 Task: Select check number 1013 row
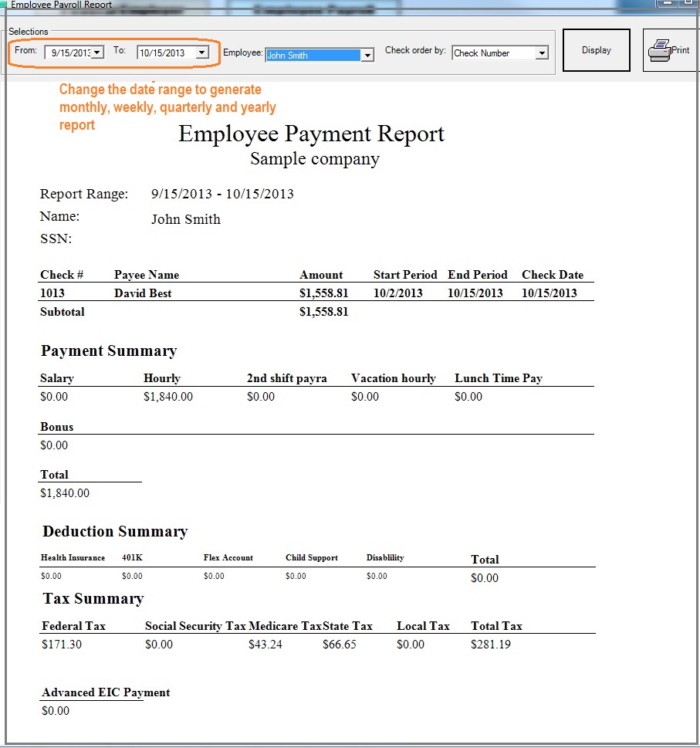(x=52, y=293)
